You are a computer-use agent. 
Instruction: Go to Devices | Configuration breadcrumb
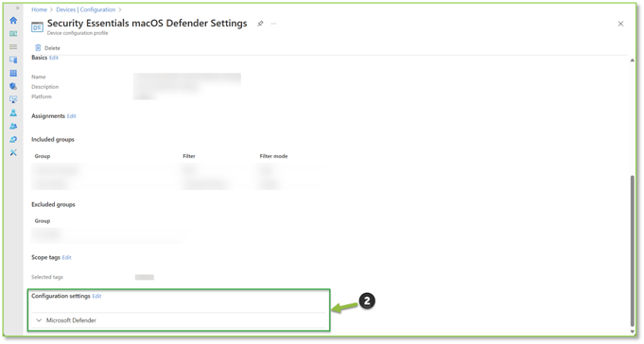point(86,9)
